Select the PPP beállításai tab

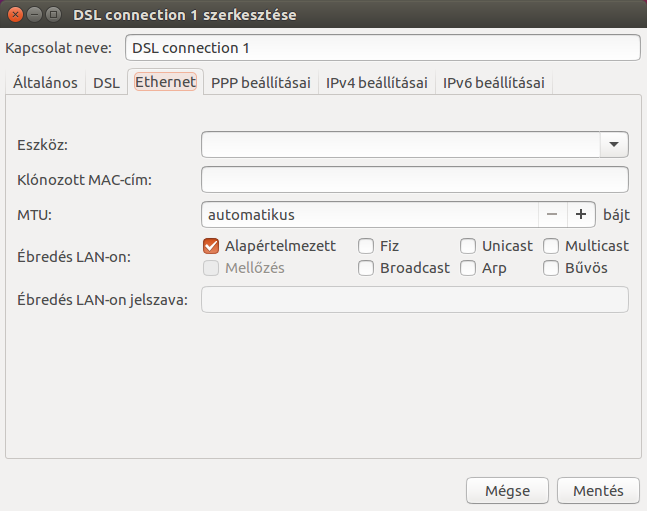[260, 83]
